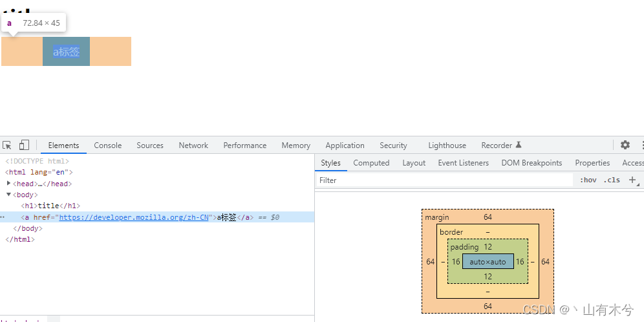Select the Styles sidebar tab
This screenshot has height=322, width=644.
(x=330, y=163)
